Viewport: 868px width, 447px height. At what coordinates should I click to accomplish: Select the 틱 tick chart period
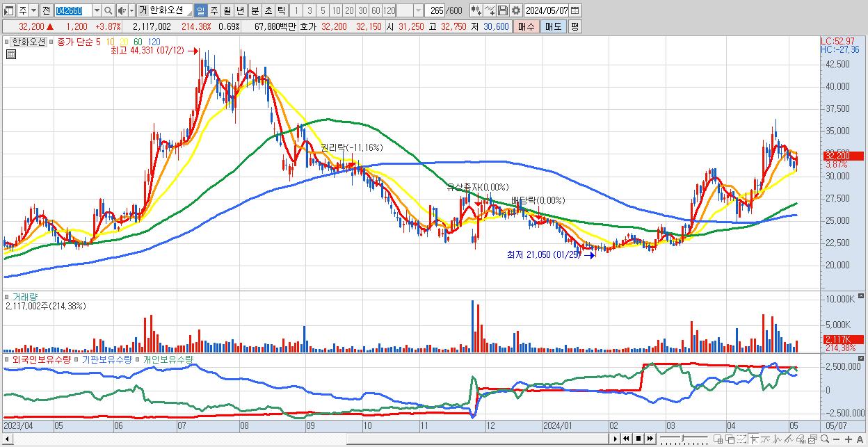(x=281, y=10)
